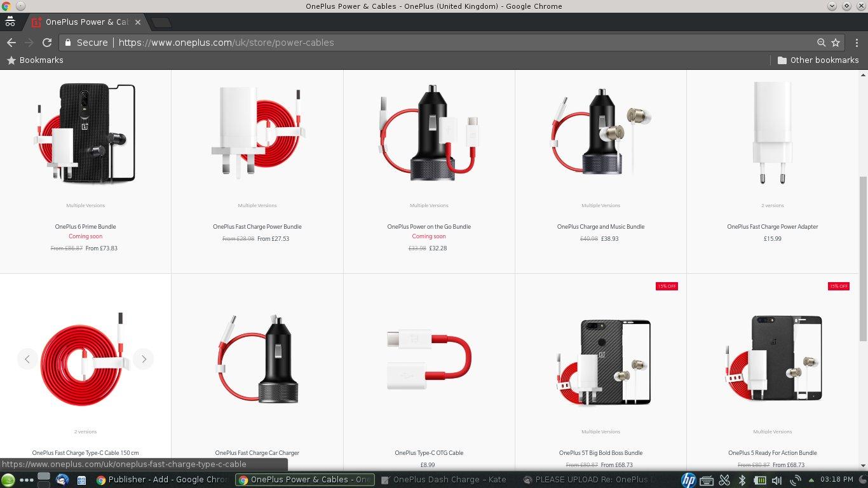
Task: Click the £8.99 OTG Cable price
Action: 428,465
